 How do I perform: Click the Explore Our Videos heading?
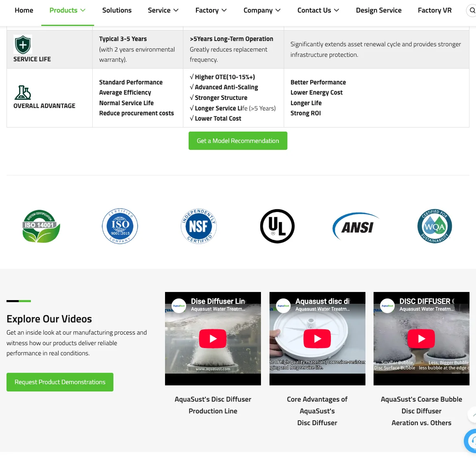[49, 319]
